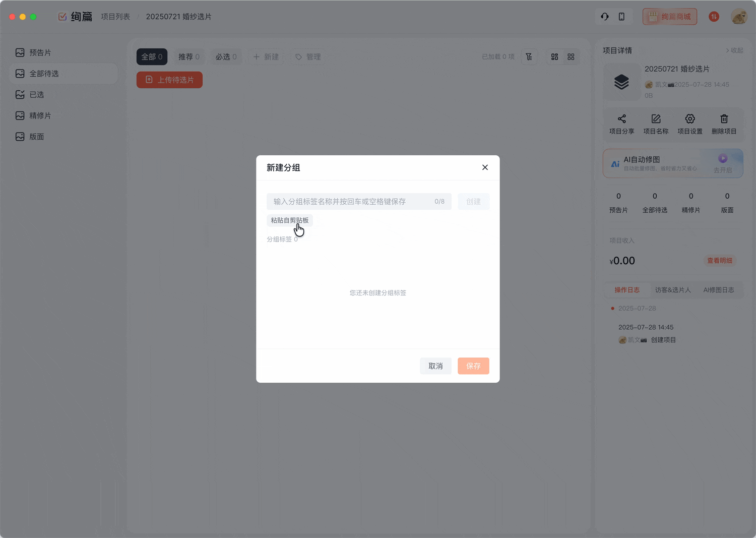
Task: Switch to 必选 0 tab
Action: [x=226, y=57]
